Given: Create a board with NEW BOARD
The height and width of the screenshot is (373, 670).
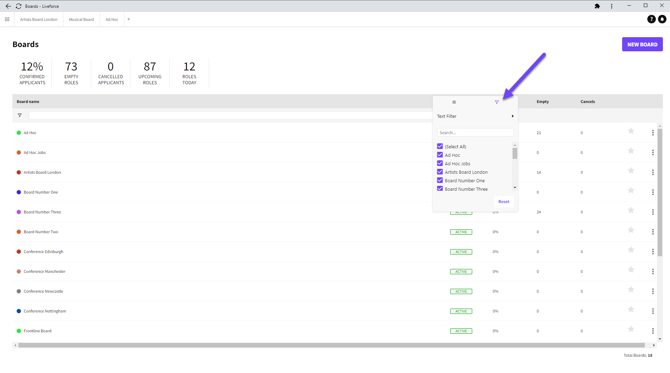Looking at the screenshot, I should pos(642,44).
